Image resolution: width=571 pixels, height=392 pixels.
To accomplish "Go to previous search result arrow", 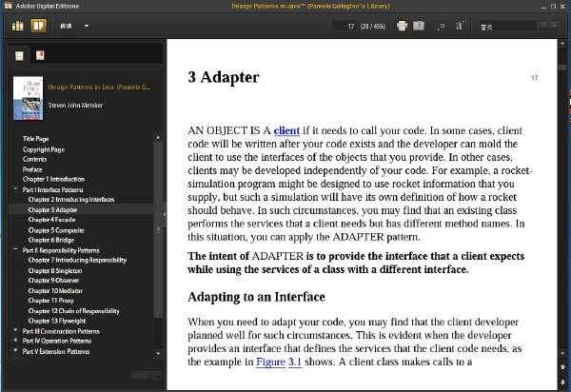I will coord(544,26).
